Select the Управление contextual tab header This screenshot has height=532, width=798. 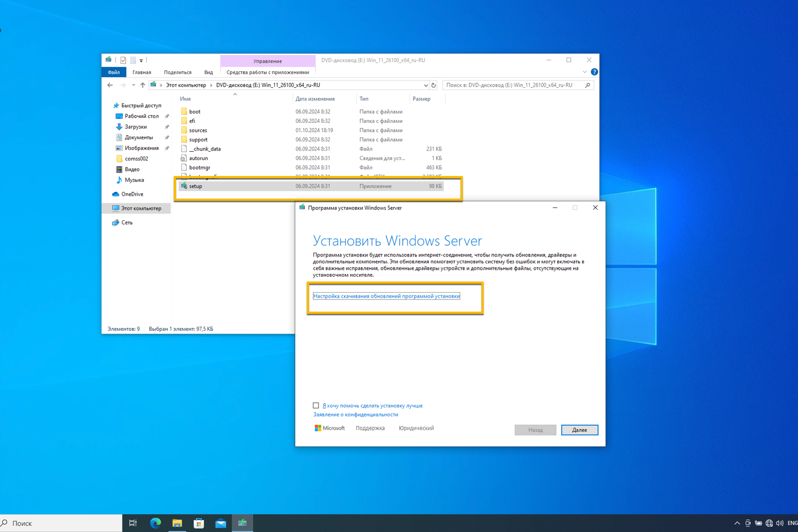268,61
